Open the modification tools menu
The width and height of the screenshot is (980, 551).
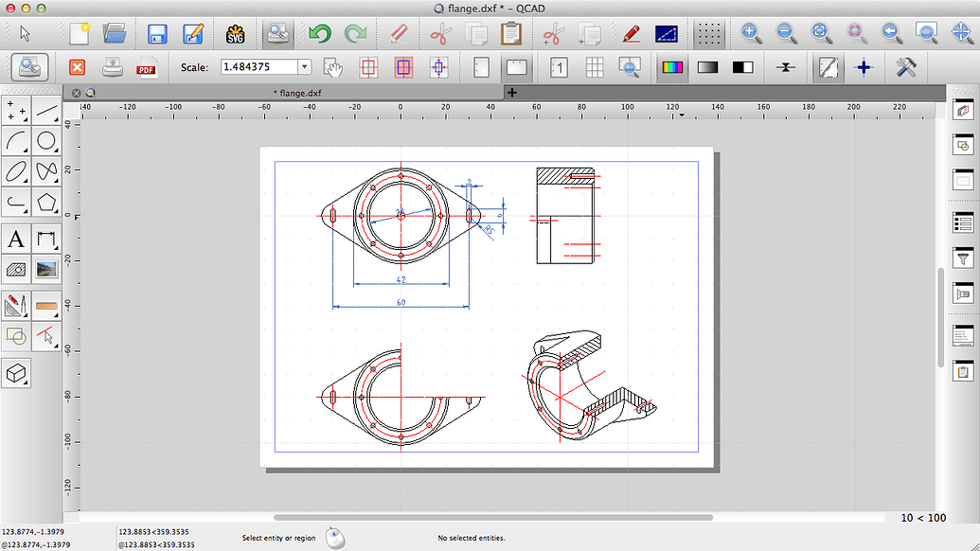tap(16, 306)
